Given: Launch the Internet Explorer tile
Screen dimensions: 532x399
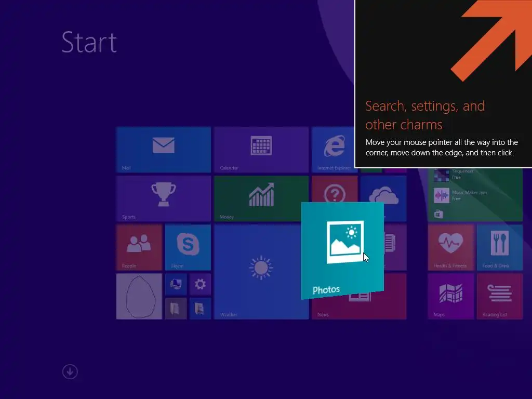Looking at the screenshot, I should pyautogui.click(x=333, y=150).
